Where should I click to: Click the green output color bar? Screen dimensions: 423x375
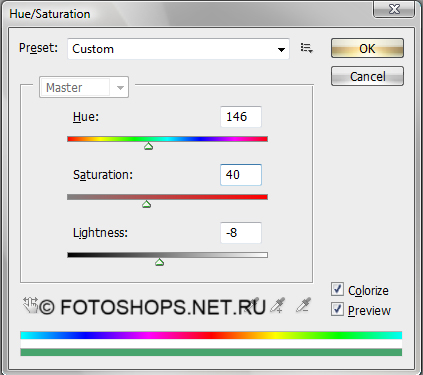point(211,352)
